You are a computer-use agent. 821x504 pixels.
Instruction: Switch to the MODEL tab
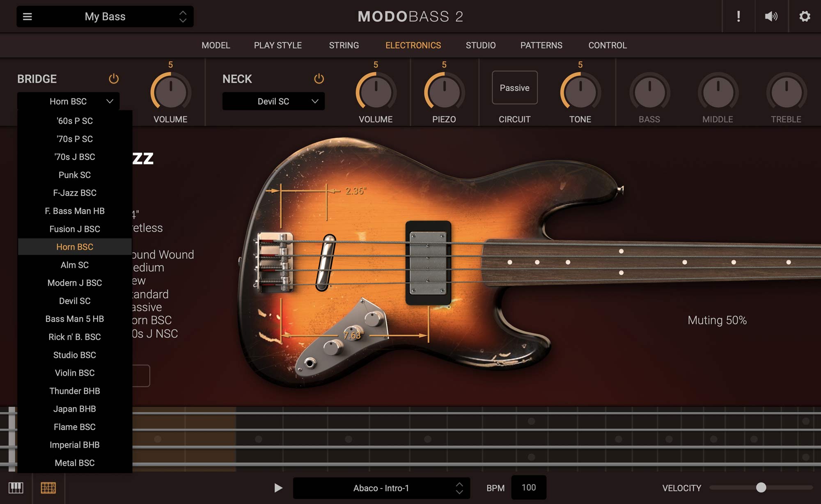click(216, 45)
